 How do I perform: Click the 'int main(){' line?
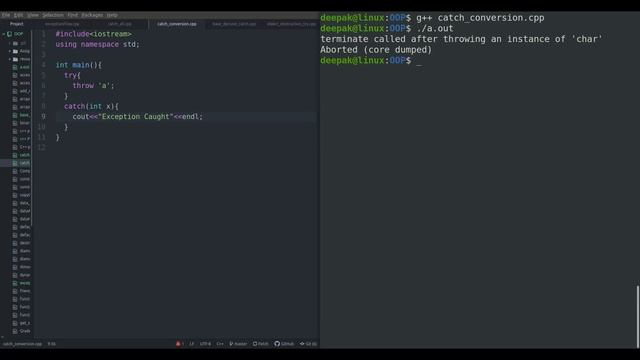click(x=78, y=65)
